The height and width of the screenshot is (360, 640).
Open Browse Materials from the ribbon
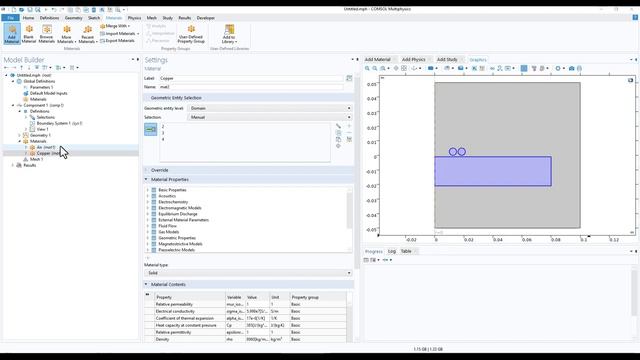(x=47, y=34)
